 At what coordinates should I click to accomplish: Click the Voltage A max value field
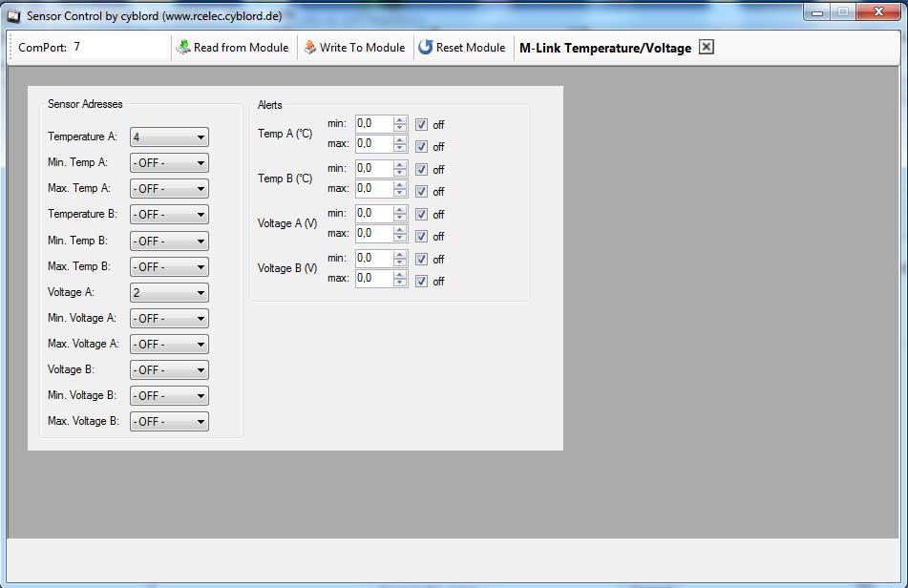pyautogui.click(x=374, y=233)
